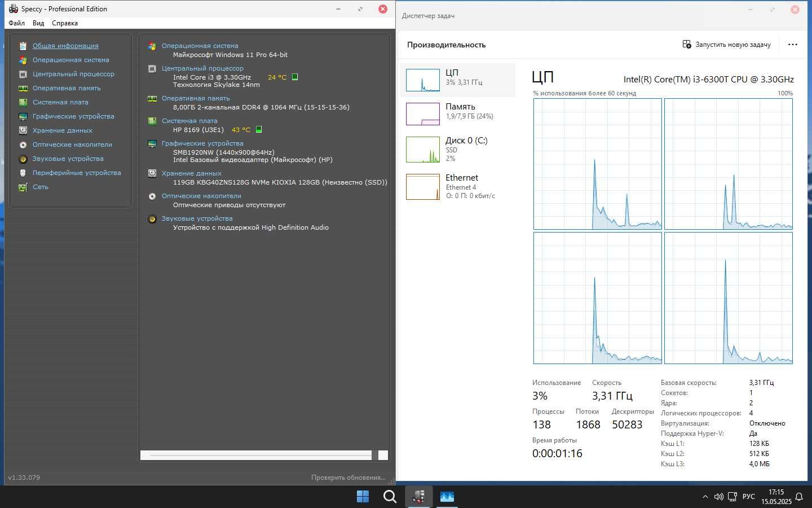
Task: Click the motherboard icon in Speccy sidebar
Action: click(x=23, y=103)
